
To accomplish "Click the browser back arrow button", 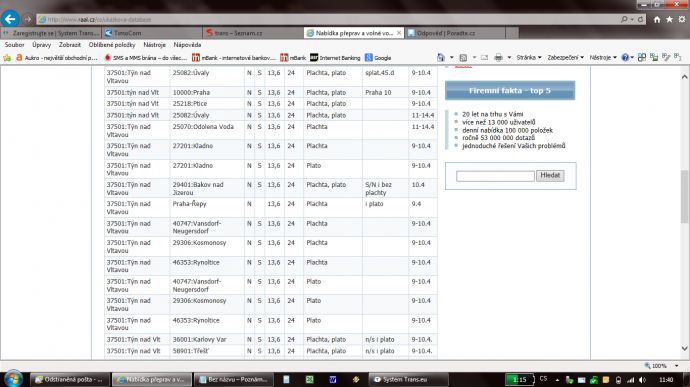I will [x=10, y=19].
